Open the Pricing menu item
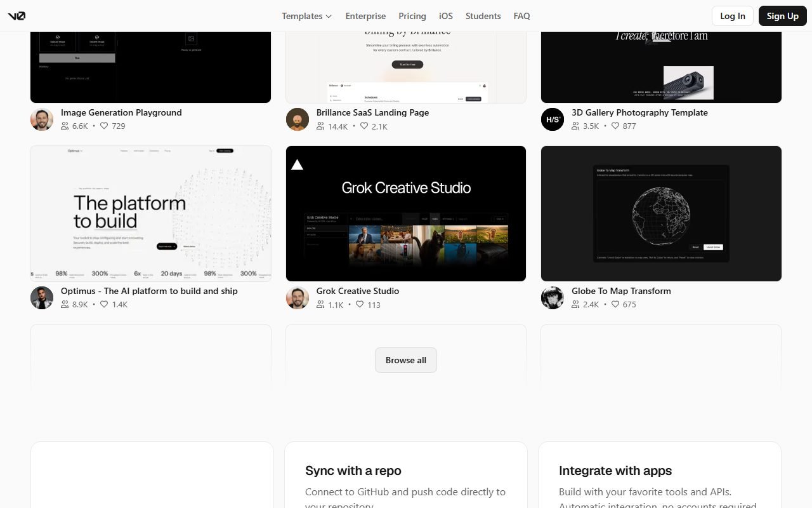This screenshot has width=812, height=508. (412, 16)
